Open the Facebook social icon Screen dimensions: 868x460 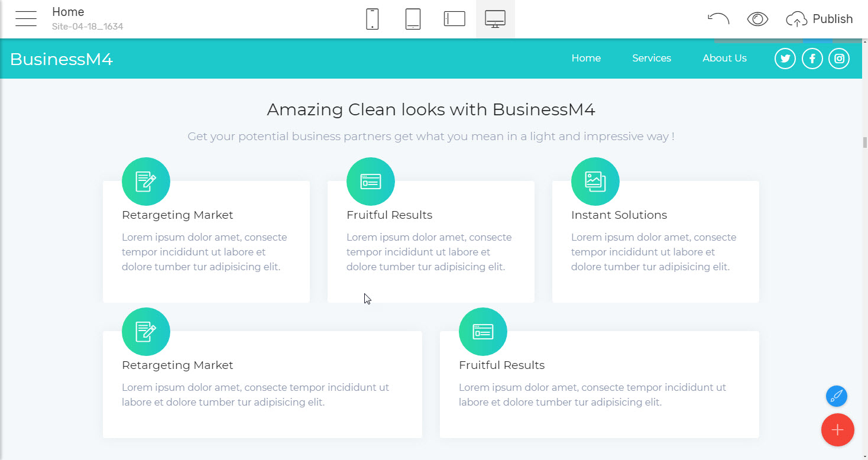point(812,59)
